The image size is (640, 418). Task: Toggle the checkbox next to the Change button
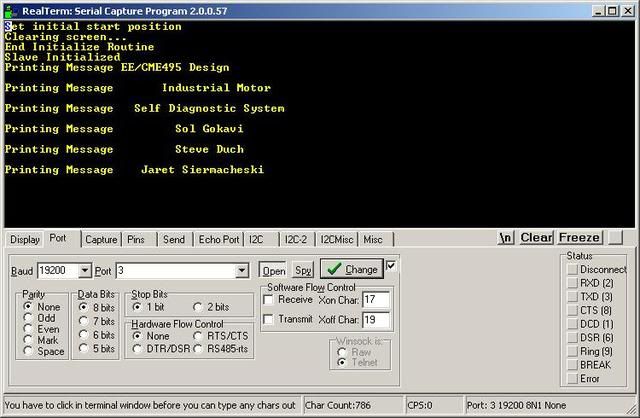pos(391,266)
